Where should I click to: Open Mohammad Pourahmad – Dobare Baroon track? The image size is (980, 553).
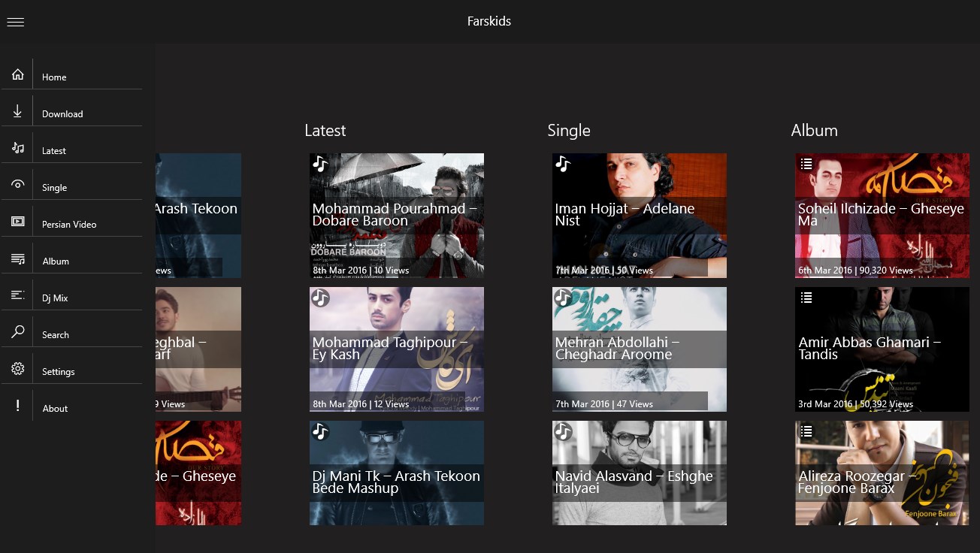click(x=397, y=216)
